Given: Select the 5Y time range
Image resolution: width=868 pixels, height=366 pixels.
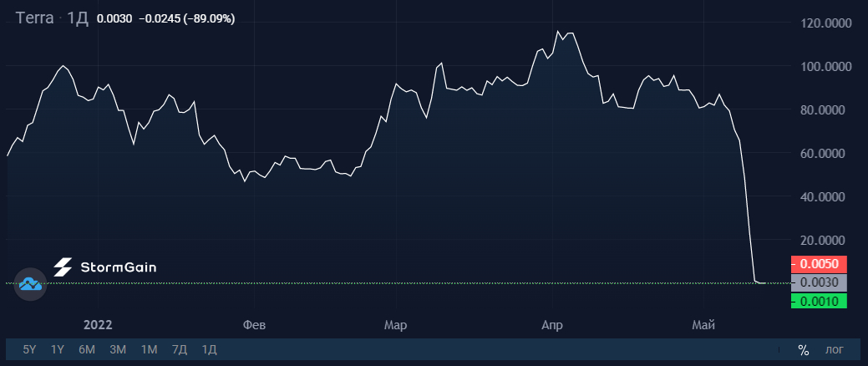Looking at the screenshot, I should 29,350.
